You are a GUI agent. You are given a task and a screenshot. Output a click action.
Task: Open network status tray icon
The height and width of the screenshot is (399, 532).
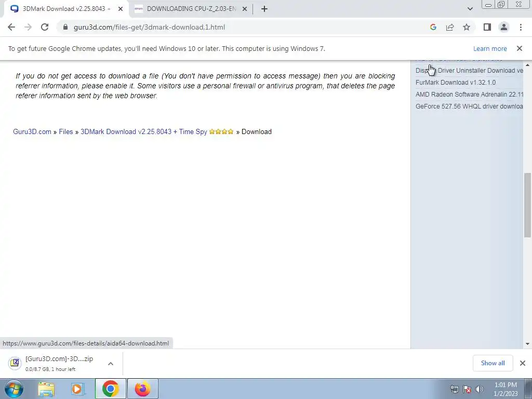tap(454, 389)
